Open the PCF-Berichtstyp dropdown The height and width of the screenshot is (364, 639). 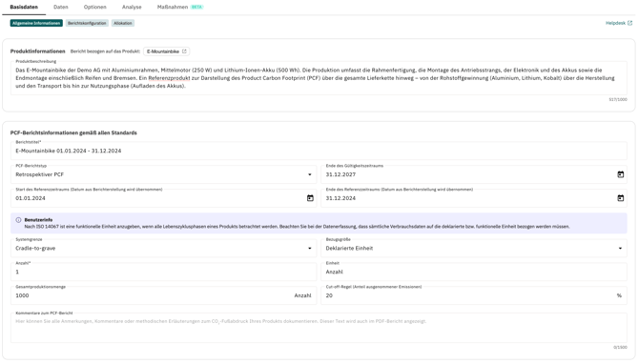coord(163,174)
